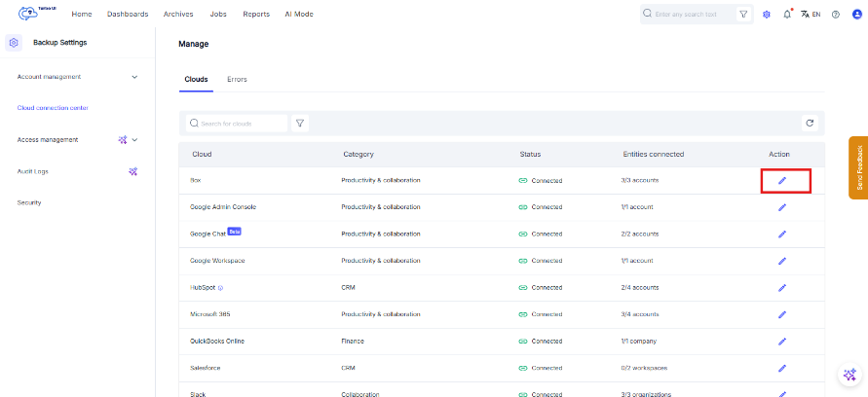Select the Box row name

(196, 181)
